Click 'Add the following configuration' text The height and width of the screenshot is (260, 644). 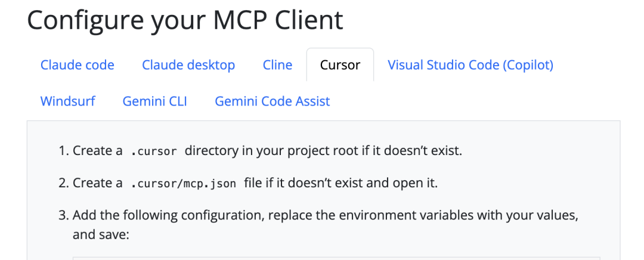(x=157, y=215)
